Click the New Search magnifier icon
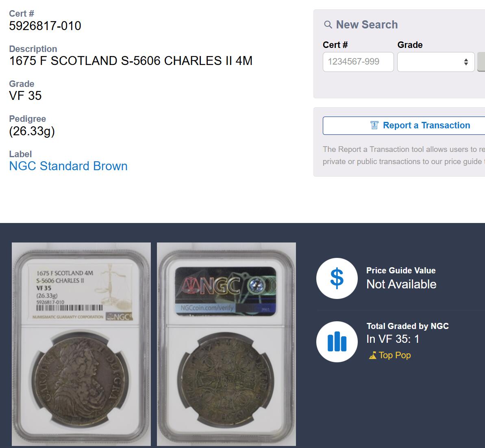This screenshot has height=448, width=485. coord(328,25)
